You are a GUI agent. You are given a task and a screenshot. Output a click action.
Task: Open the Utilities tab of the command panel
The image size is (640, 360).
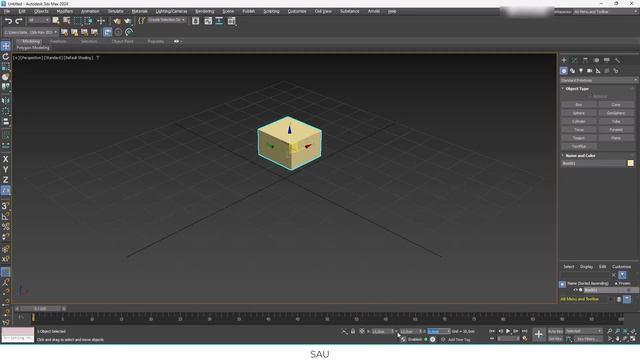618,60
